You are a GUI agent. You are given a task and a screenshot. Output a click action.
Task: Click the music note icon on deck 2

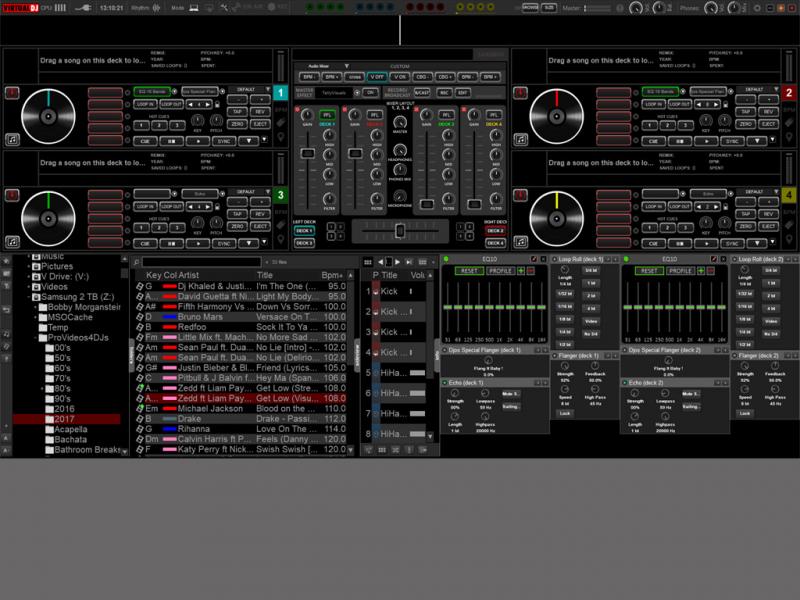520,139
